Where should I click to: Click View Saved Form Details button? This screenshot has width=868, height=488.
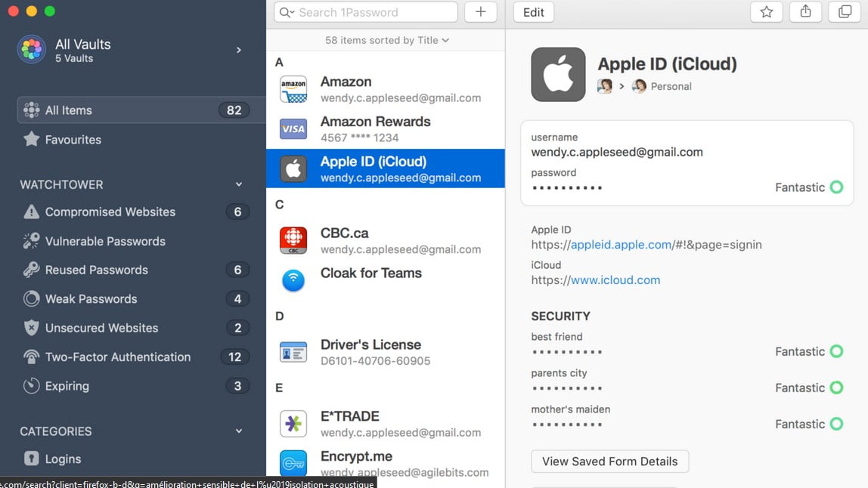point(609,461)
